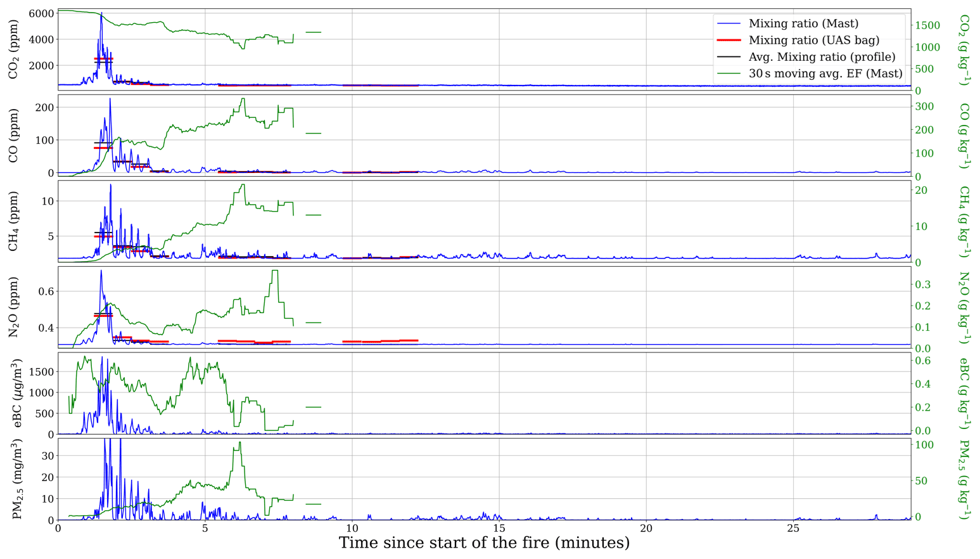Click the '100' tick on right PM2.5 axis
The image size is (980, 559).
coord(926,445)
